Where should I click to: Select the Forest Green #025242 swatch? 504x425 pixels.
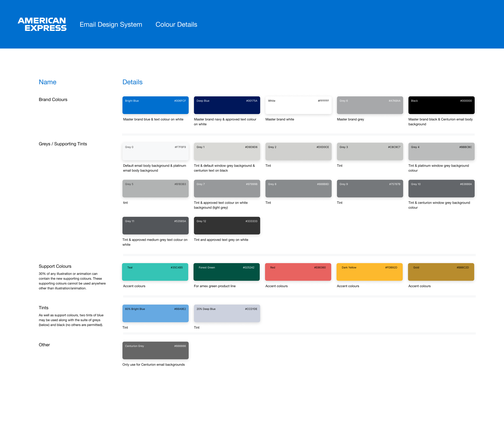227,272
